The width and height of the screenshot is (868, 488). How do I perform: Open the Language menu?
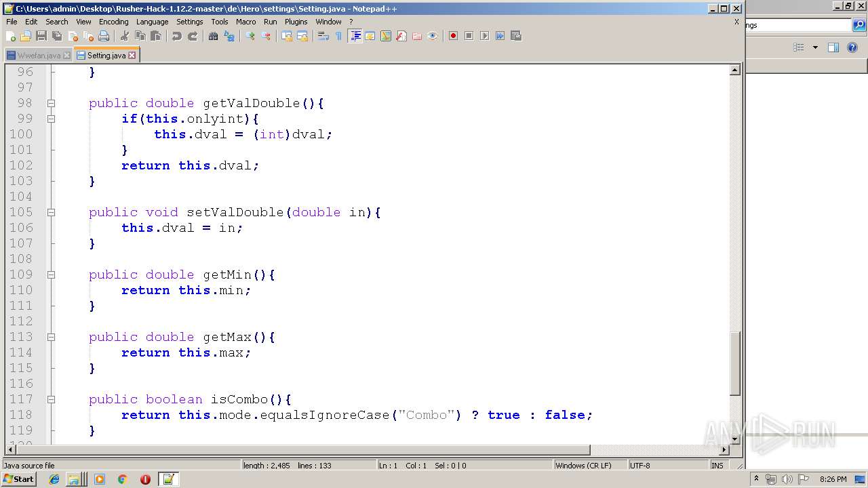152,22
